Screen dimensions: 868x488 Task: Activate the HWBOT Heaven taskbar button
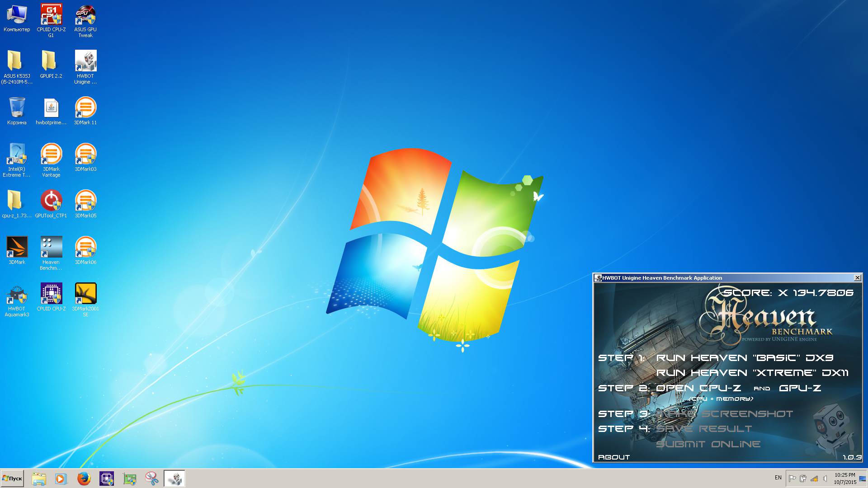click(175, 479)
